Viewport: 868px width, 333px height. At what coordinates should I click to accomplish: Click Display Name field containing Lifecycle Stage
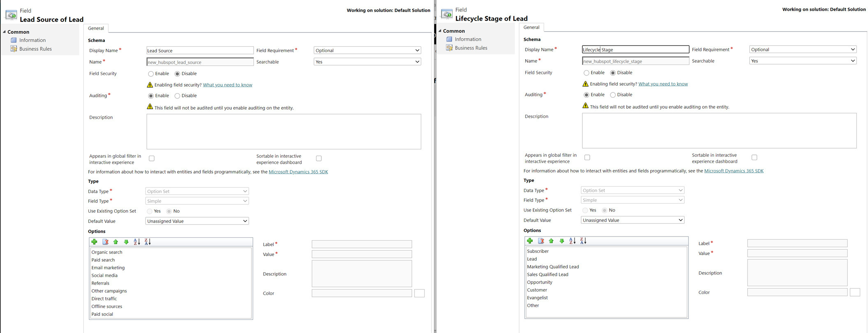tap(636, 50)
